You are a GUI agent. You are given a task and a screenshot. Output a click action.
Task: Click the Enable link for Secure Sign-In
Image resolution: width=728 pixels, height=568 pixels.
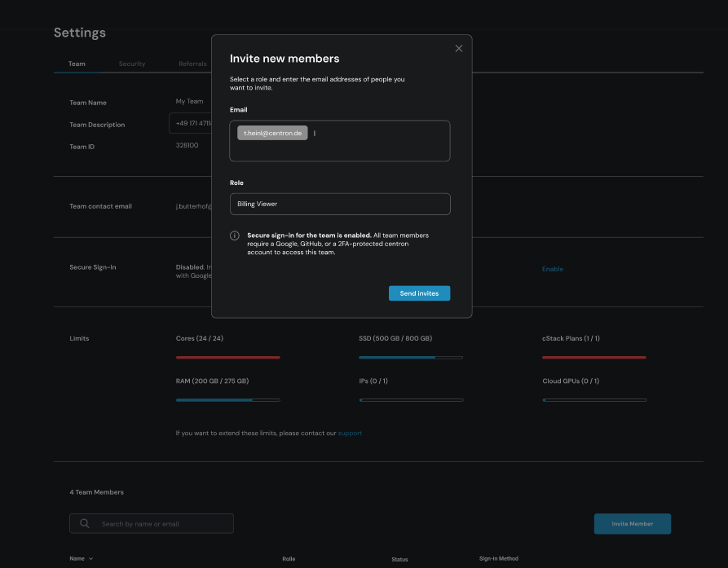point(553,269)
